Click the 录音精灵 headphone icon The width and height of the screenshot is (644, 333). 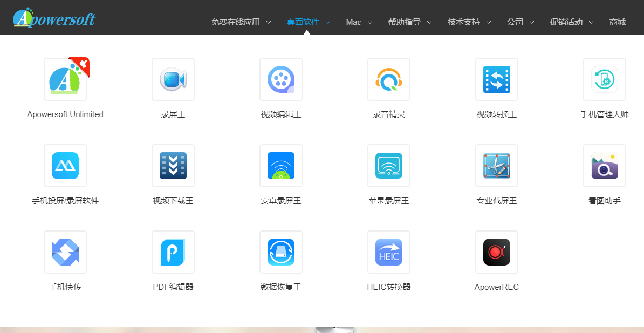click(x=389, y=79)
